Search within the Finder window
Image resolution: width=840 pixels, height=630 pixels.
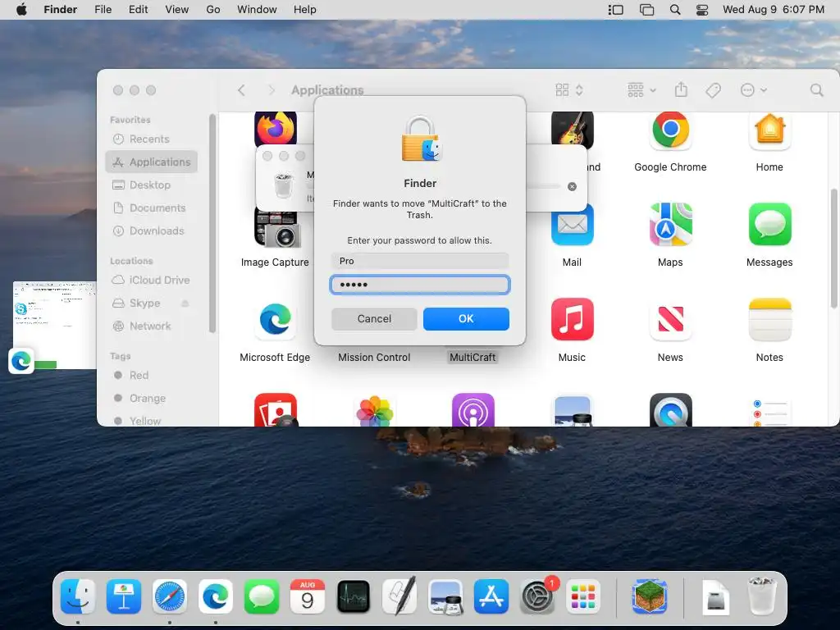(816, 90)
